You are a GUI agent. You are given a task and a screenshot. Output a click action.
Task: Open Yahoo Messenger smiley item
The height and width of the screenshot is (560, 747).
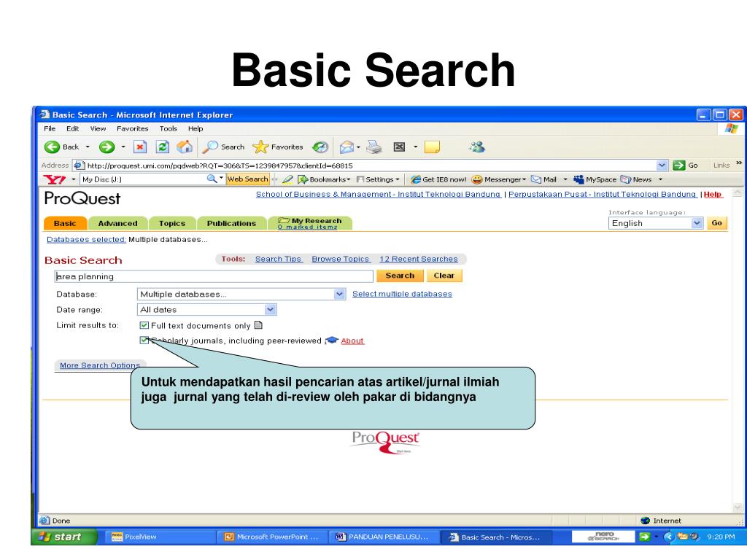pos(499,179)
